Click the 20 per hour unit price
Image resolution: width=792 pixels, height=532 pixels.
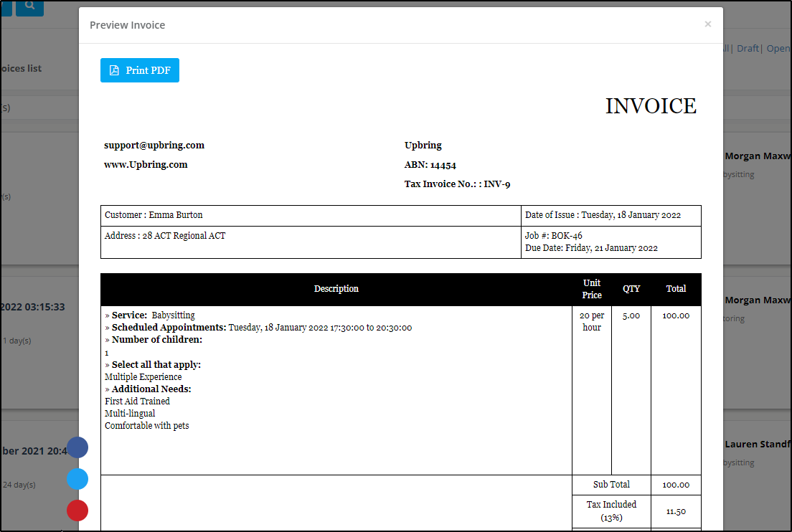click(591, 321)
